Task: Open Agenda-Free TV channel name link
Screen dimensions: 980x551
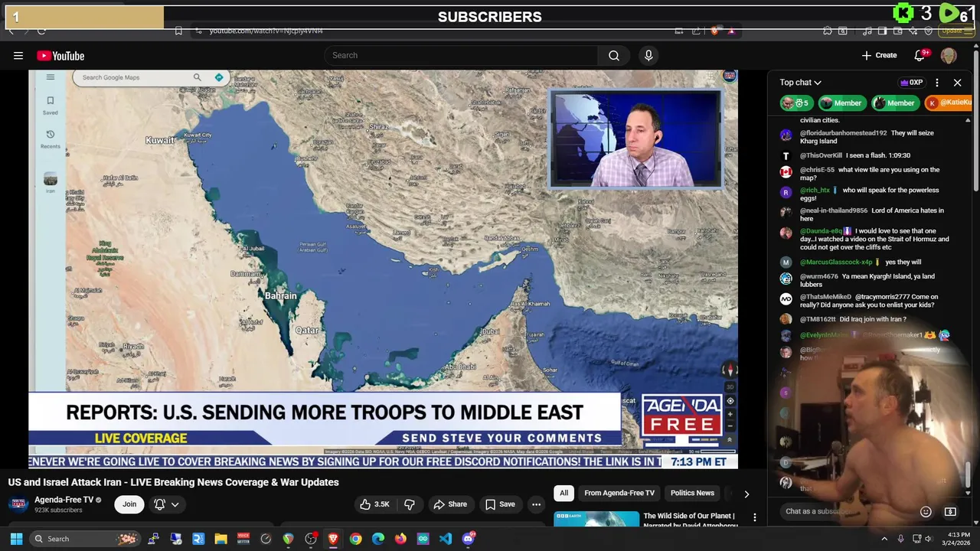Action: coord(64,500)
